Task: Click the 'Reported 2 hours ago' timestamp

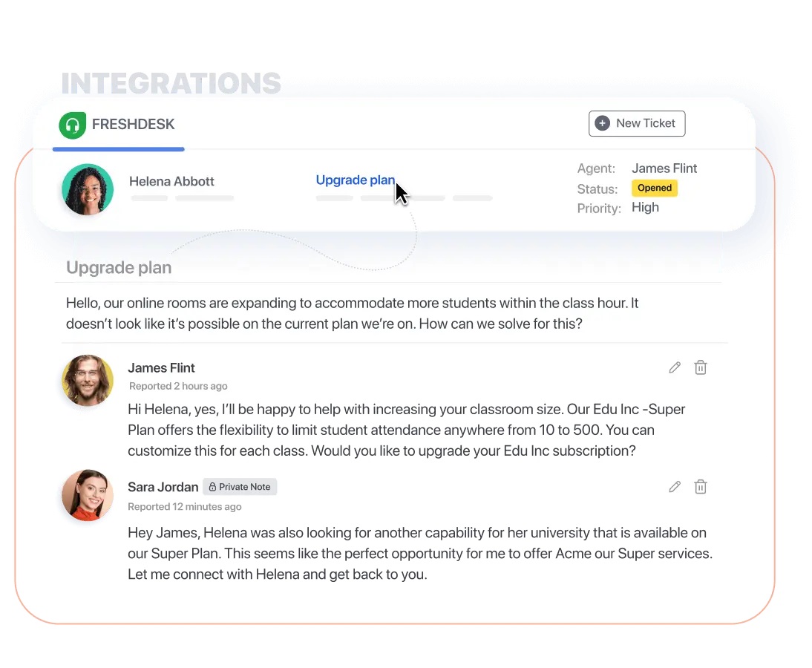Action: coord(178,386)
